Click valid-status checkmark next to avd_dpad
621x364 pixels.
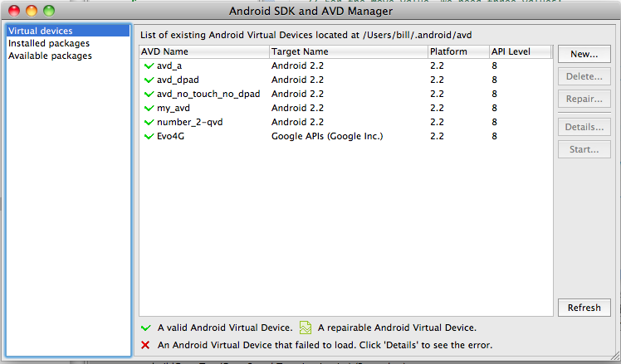coord(149,80)
